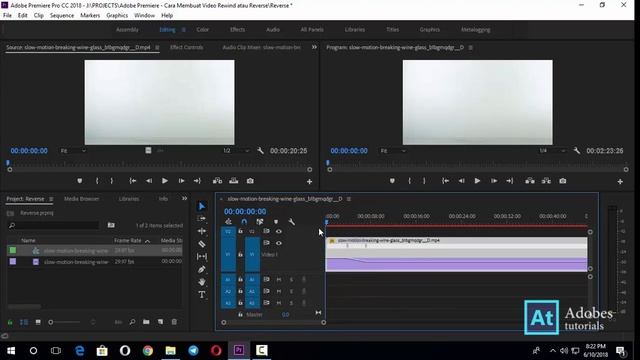
Task: Open Editing workspace menu icon
Action: pos(184,30)
